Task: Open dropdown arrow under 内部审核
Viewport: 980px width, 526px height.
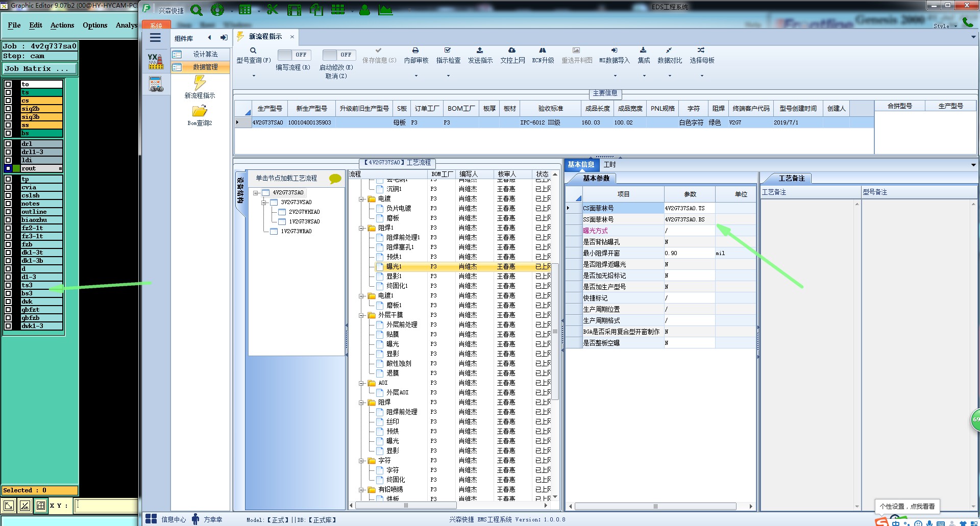Action: click(x=416, y=76)
